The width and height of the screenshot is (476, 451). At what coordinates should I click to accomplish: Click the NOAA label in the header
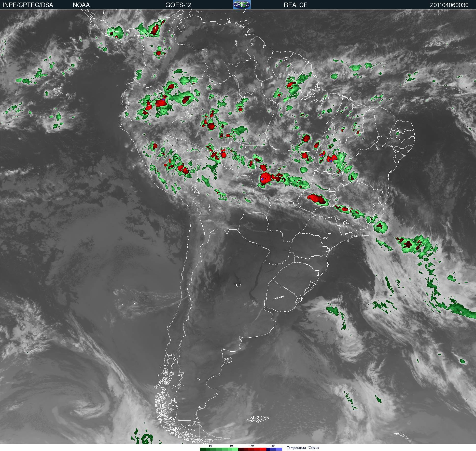(x=81, y=5)
